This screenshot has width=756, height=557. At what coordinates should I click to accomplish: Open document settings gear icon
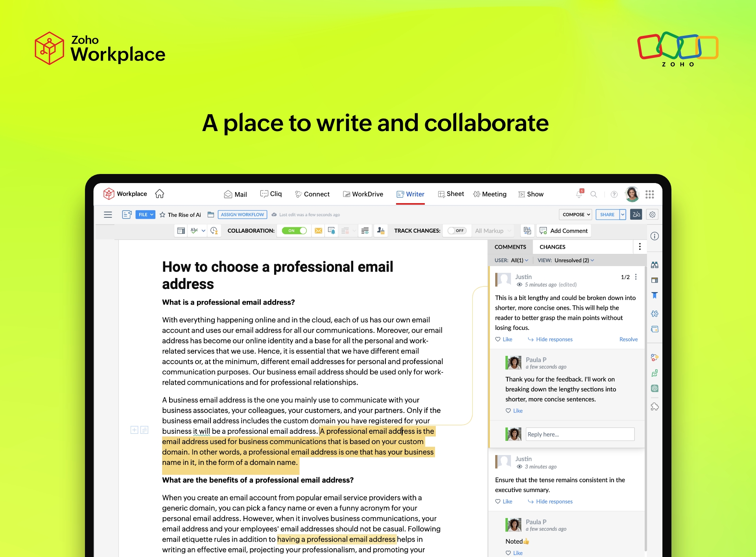click(x=652, y=215)
